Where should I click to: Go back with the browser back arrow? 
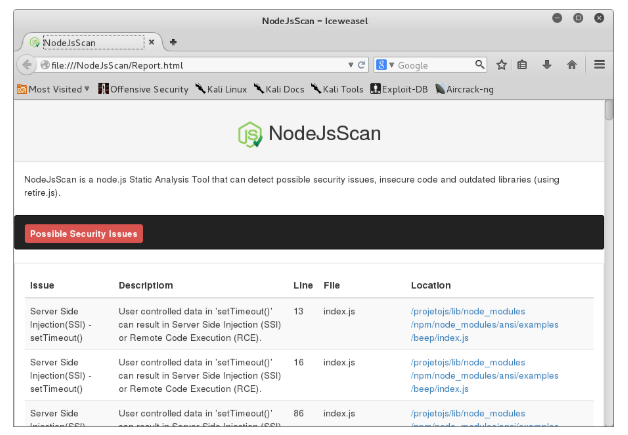[x=26, y=64]
